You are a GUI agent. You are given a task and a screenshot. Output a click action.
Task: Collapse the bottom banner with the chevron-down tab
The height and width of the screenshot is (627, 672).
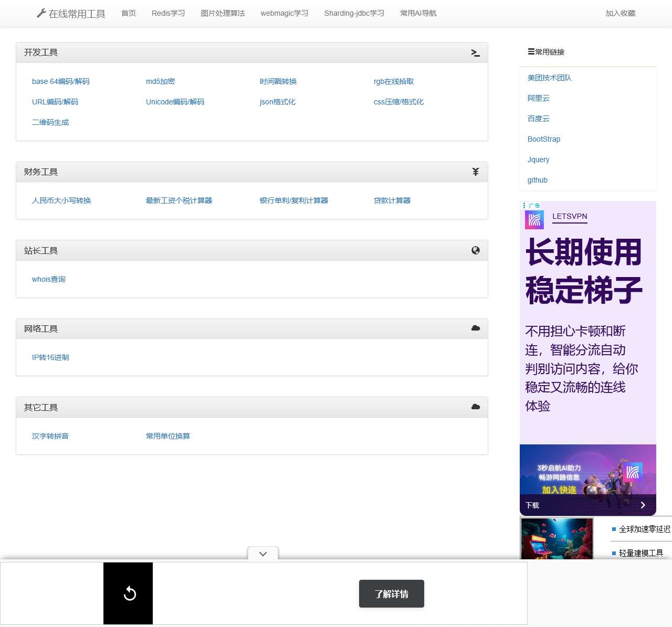[263, 554]
